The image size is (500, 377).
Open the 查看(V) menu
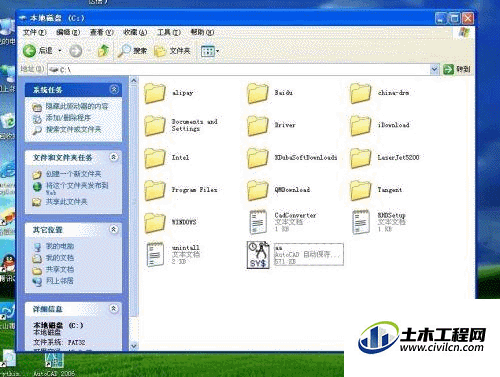point(102,32)
